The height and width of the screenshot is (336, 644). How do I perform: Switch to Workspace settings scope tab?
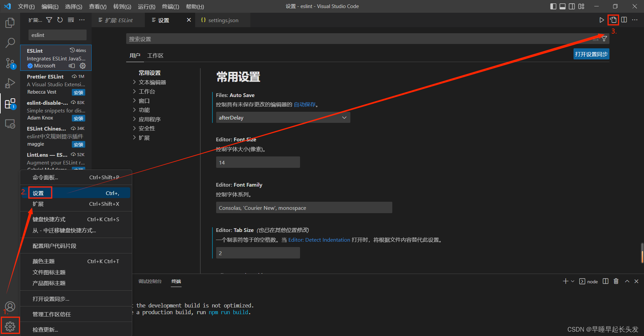pyautogui.click(x=155, y=56)
